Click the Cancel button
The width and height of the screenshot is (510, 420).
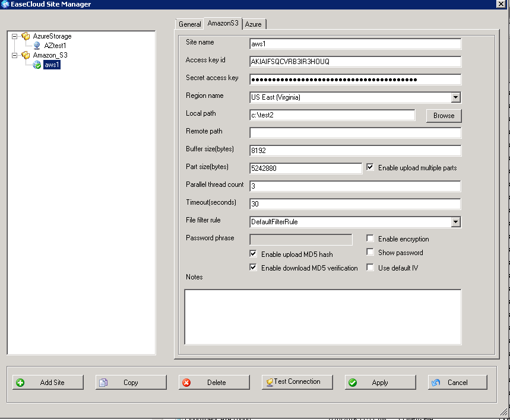click(458, 383)
